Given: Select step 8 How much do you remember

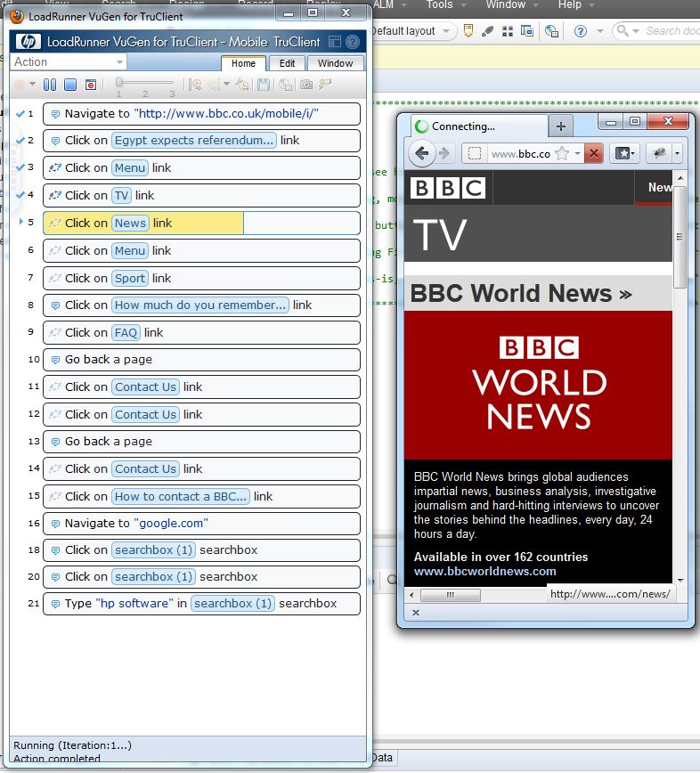Looking at the screenshot, I should (x=201, y=305).
